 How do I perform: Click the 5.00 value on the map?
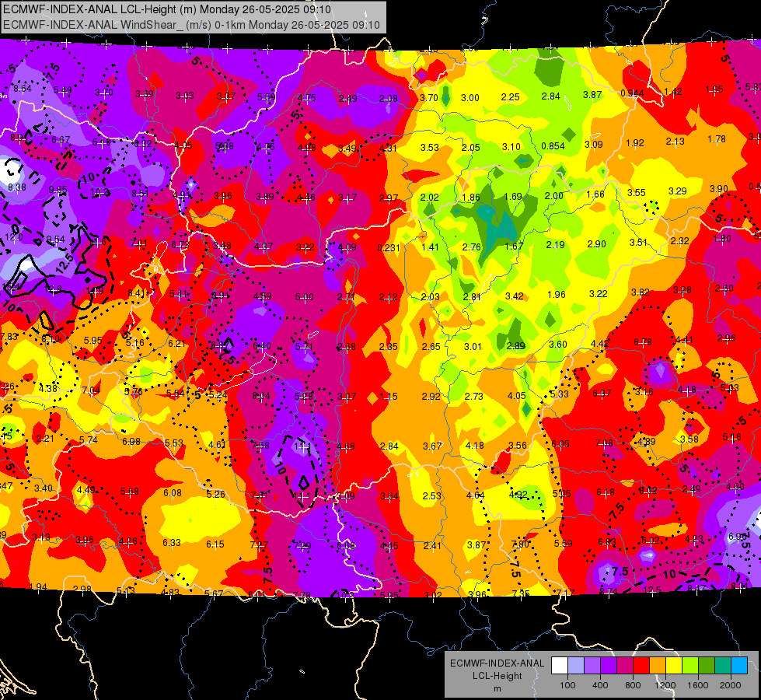pos(304,297)
